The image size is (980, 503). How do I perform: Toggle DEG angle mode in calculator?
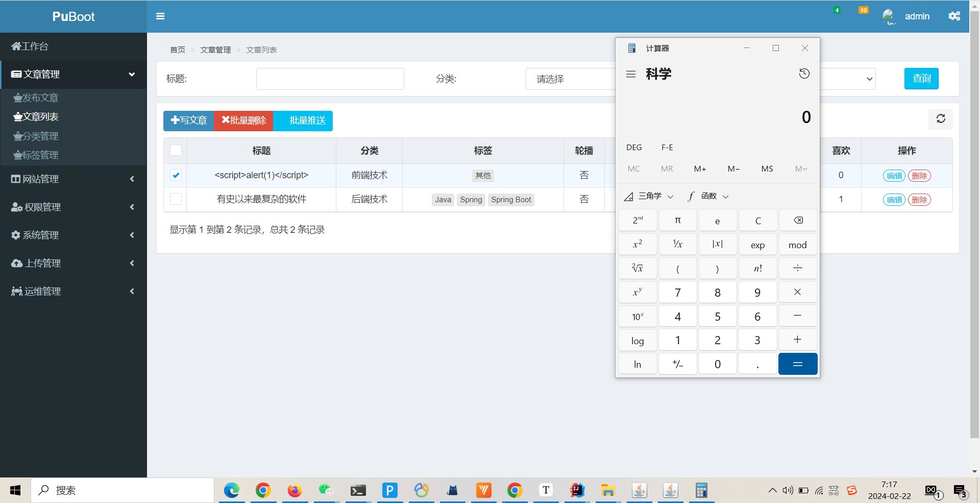(634, 147)
